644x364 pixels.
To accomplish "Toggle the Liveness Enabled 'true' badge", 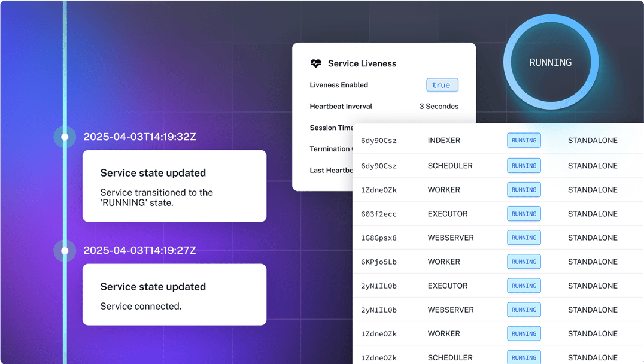I will [442, 85].
